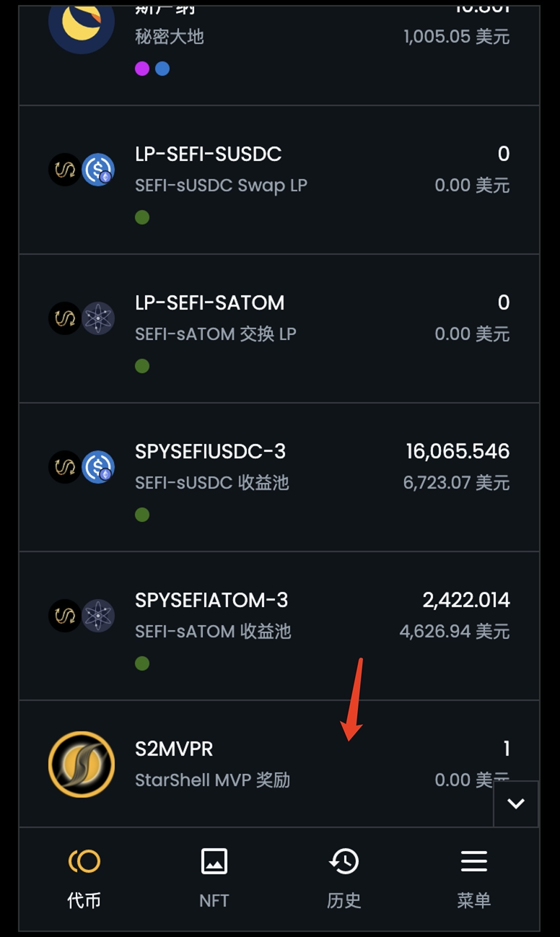Click the Terra Luna token icon
The height and width of the screenshot is (937, 560).
[x=81, y=23]
